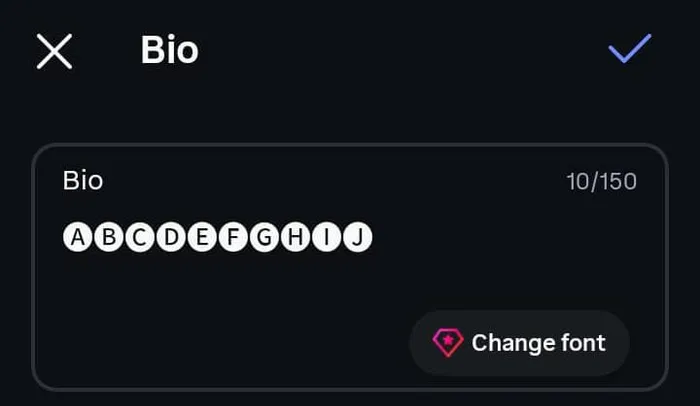Viewport: 700px width, 406px height.
Task: Place cursor on the circled letter J
Action: click(x=358, y=237)
